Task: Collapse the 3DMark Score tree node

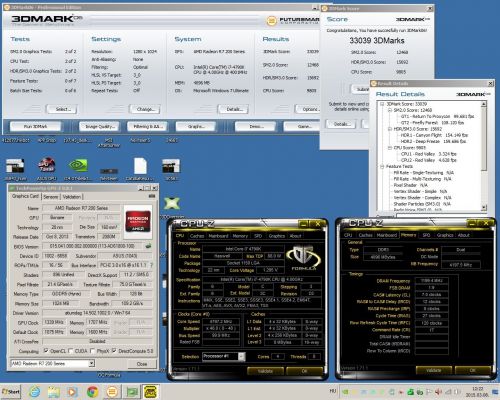Action: pyautogui.click(x=382, y=104)
